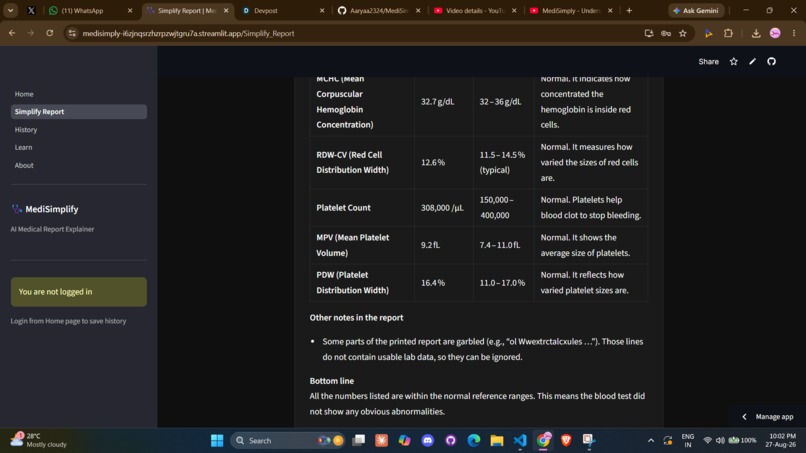Screen dimensions: 806x453
Task: Click 'Other notes in the report' heading
Action: click(356, 318)
